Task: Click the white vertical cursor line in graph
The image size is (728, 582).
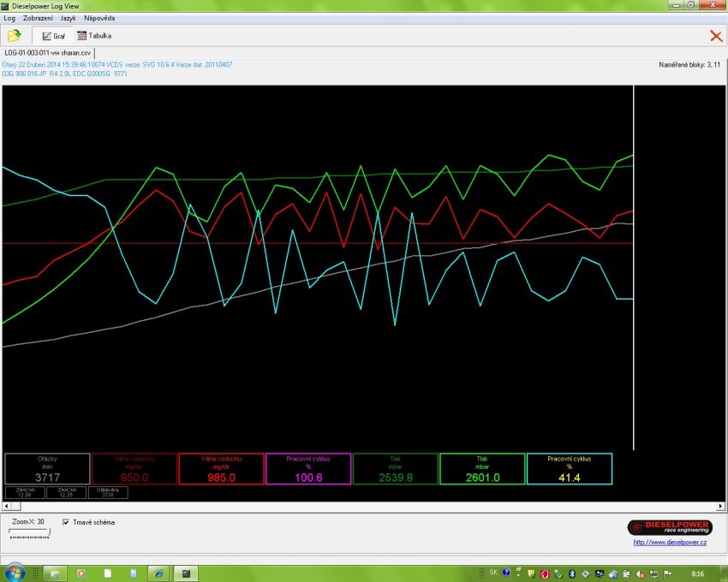Action: pyautogui.click(x=633, y=267)
